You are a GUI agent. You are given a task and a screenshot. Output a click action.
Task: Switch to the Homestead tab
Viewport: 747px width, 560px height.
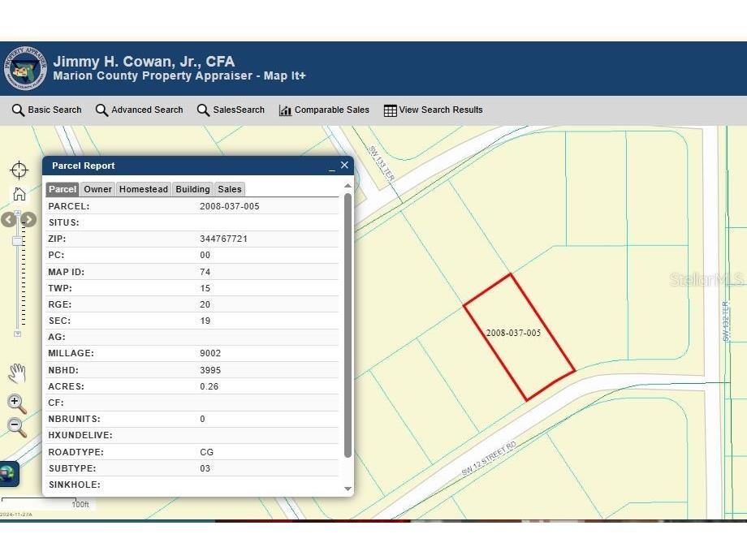point(144,189)
